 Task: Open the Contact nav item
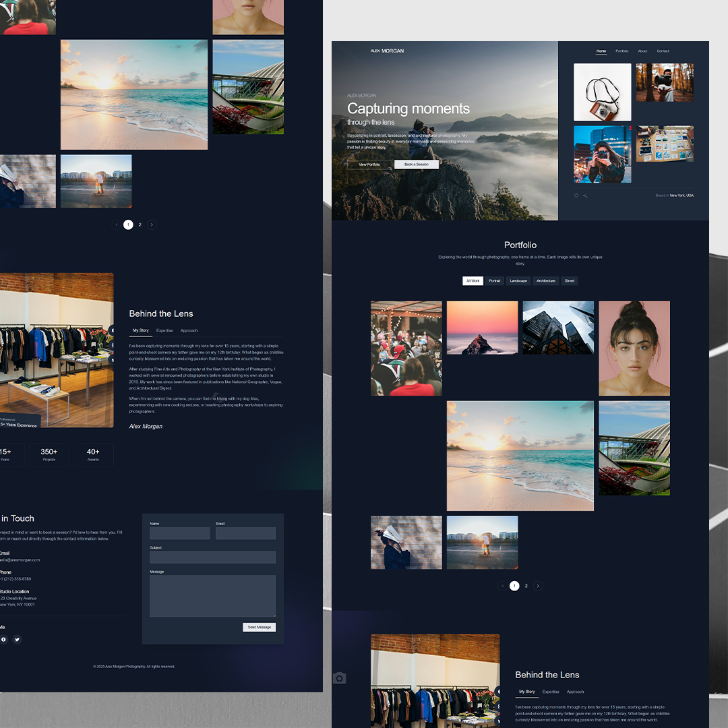click(663, 51)
